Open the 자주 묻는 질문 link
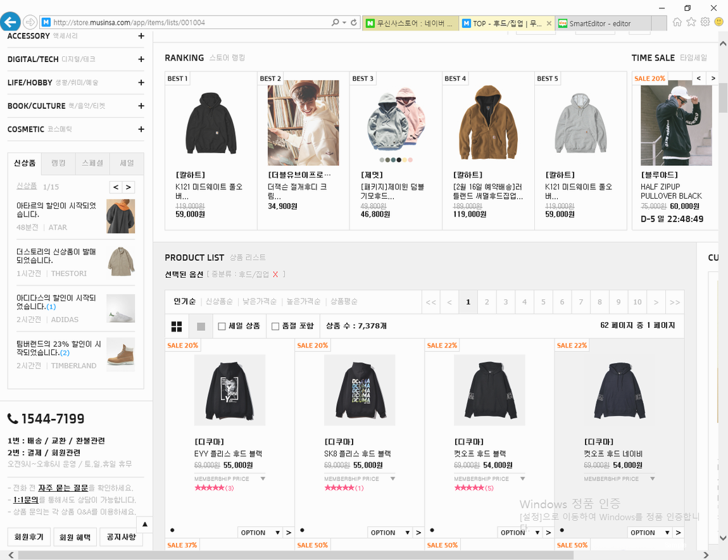 [63, 488]
